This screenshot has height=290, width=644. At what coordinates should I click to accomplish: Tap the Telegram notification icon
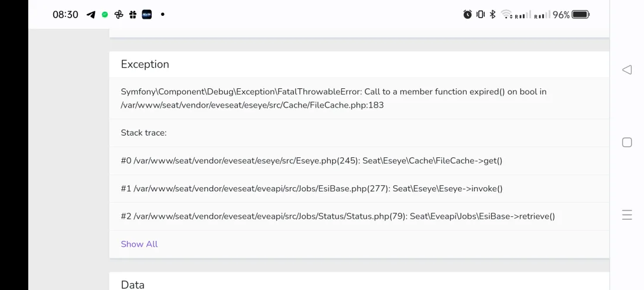91,15
